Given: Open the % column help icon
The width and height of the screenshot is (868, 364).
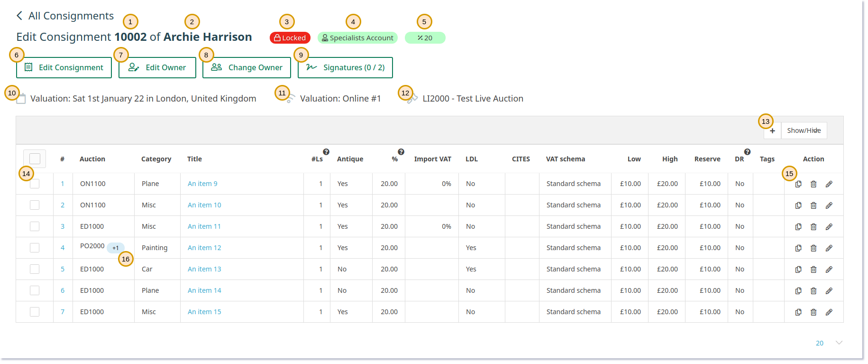Looking at the screenshot, I should pos(401,152).
